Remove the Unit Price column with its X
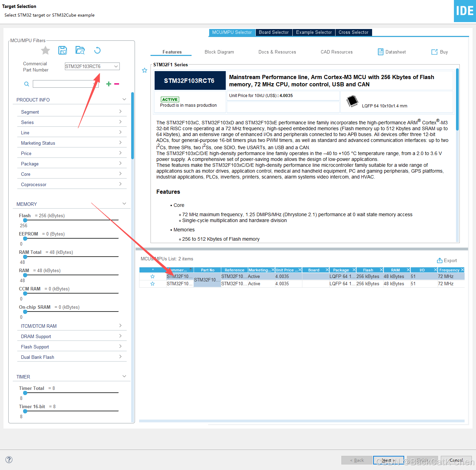 tap(300, 270)
